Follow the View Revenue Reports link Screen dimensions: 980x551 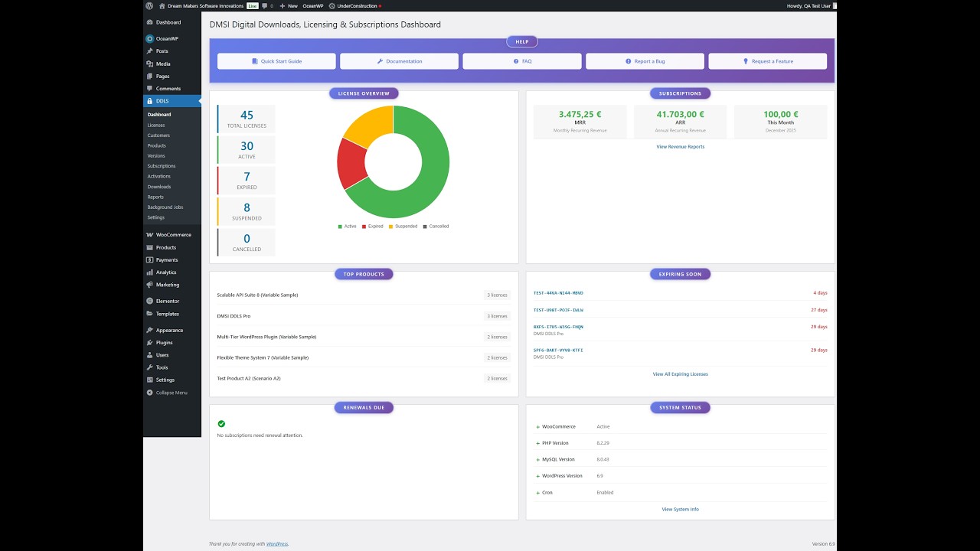[681, 147]
